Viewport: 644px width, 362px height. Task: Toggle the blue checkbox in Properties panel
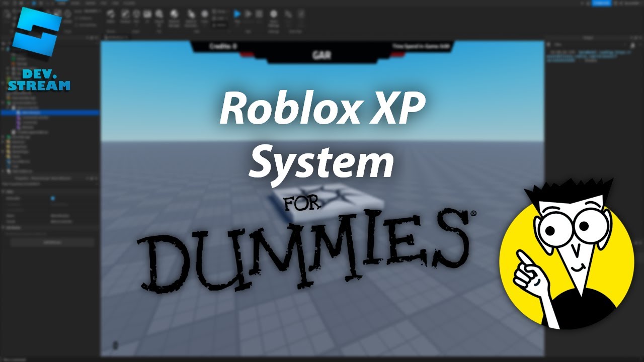[52, 199]
